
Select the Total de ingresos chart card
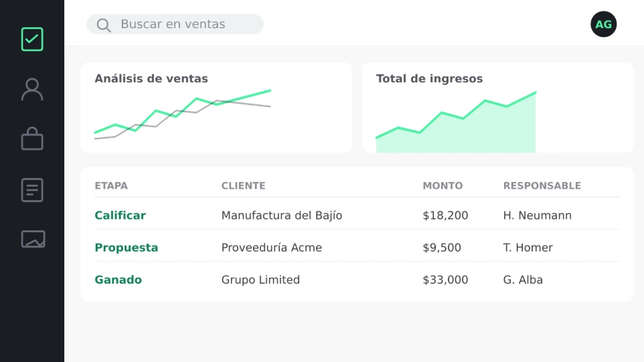point(498,108)
